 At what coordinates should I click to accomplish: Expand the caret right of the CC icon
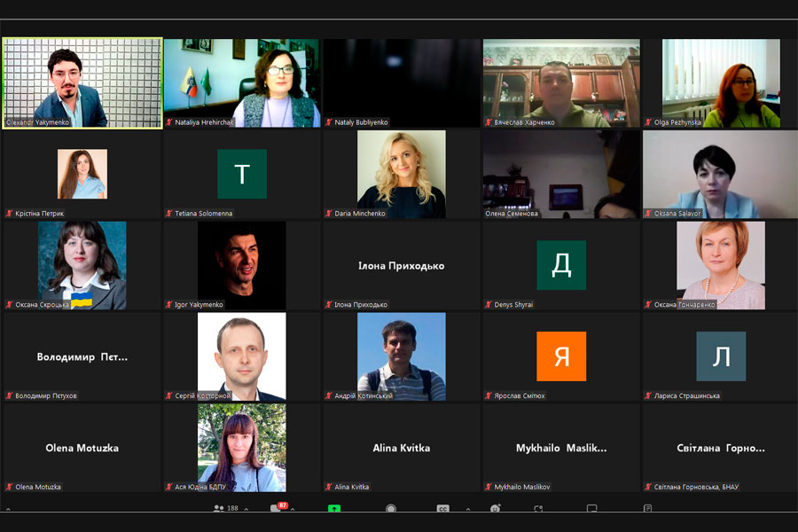tap(467, 509)
